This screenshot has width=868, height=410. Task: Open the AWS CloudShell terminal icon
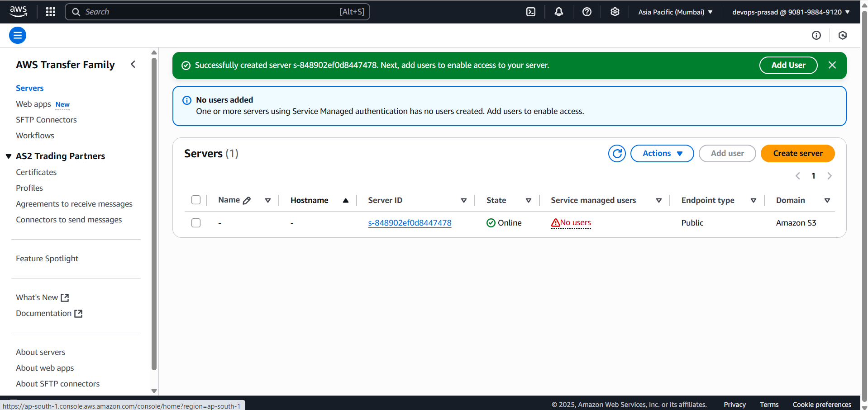coord(530,12)
